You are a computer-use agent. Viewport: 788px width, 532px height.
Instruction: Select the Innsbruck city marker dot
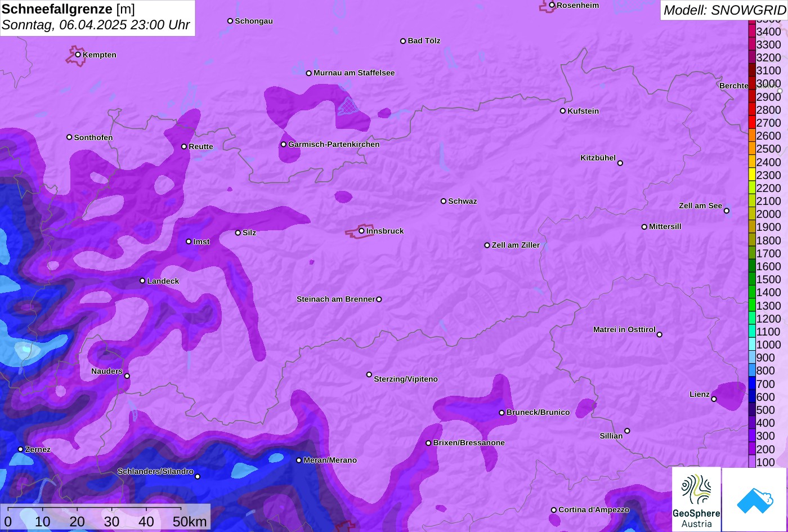click(x=361, y=230)
